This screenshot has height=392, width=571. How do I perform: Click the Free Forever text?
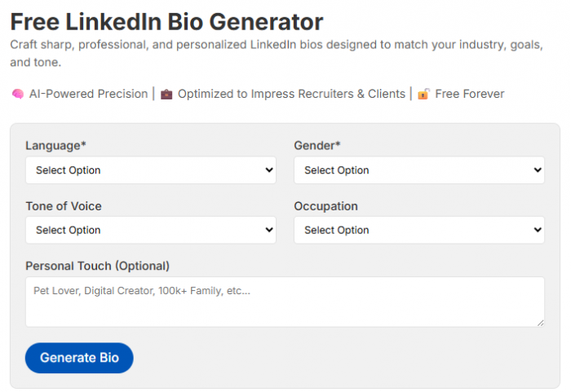tap(470, 94)
